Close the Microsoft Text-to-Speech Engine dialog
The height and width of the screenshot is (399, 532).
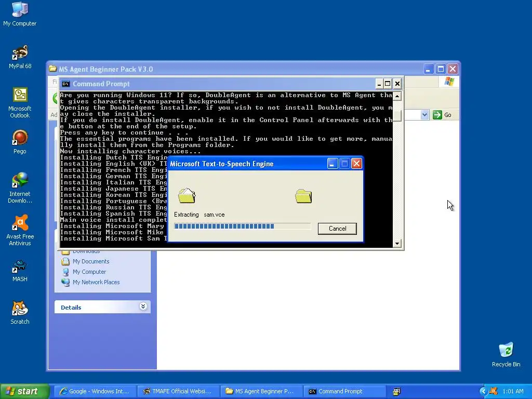click(x=356, y=164)
